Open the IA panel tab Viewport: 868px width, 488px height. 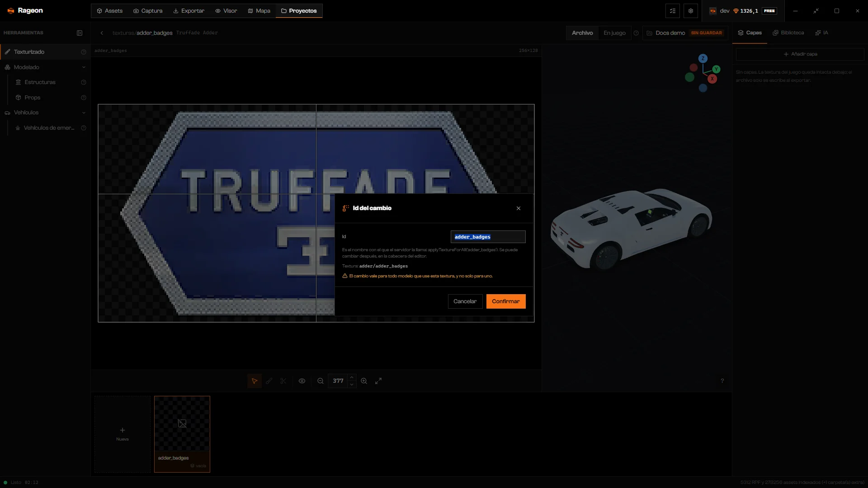coord(822,33)
